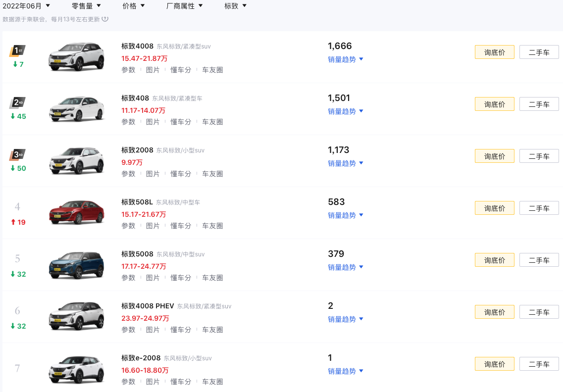Open the 标致e-2008 car thumbnail

[x=76, y=369]
